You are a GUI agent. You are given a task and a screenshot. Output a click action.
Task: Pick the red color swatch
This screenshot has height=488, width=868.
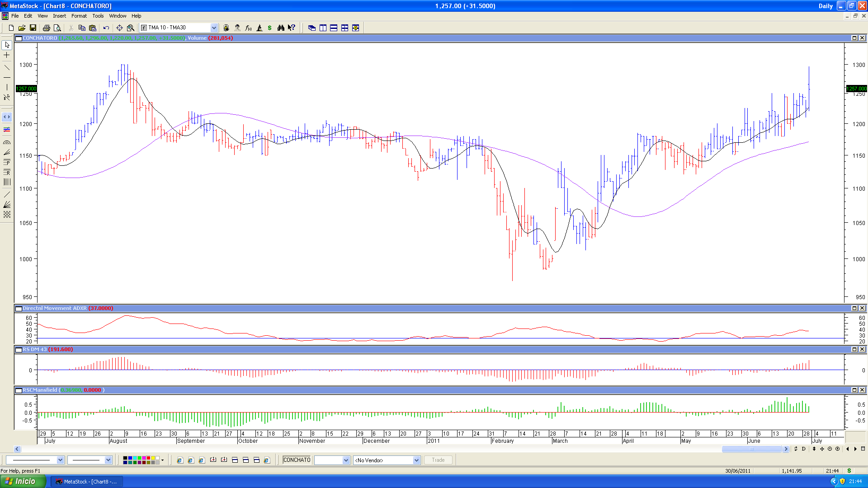[x=148, y=458]
